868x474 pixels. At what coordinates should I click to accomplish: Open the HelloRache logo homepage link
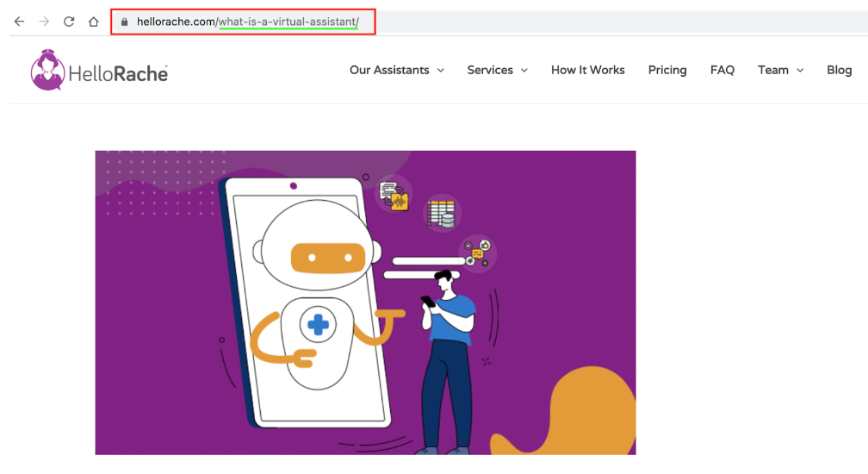coord(99,71)
